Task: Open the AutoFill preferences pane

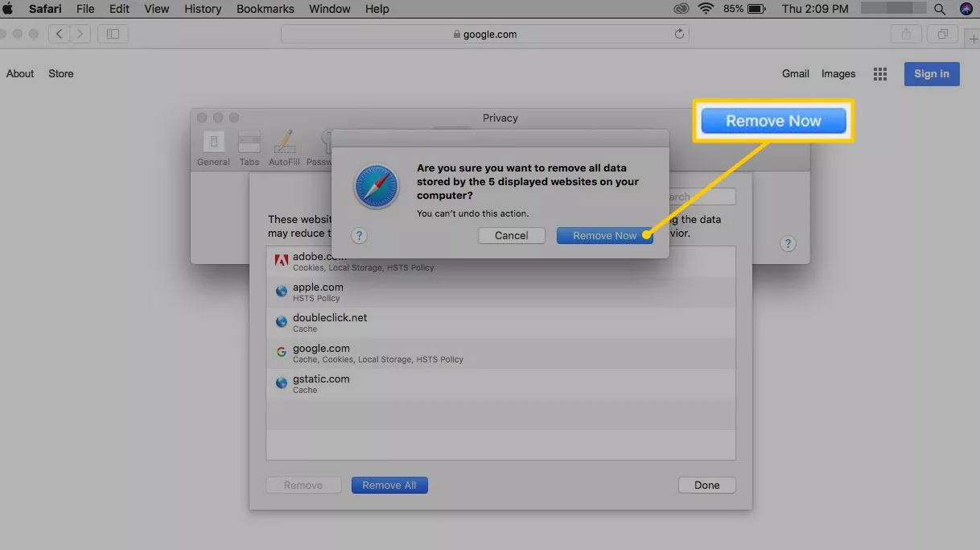Action: point(284,148)
